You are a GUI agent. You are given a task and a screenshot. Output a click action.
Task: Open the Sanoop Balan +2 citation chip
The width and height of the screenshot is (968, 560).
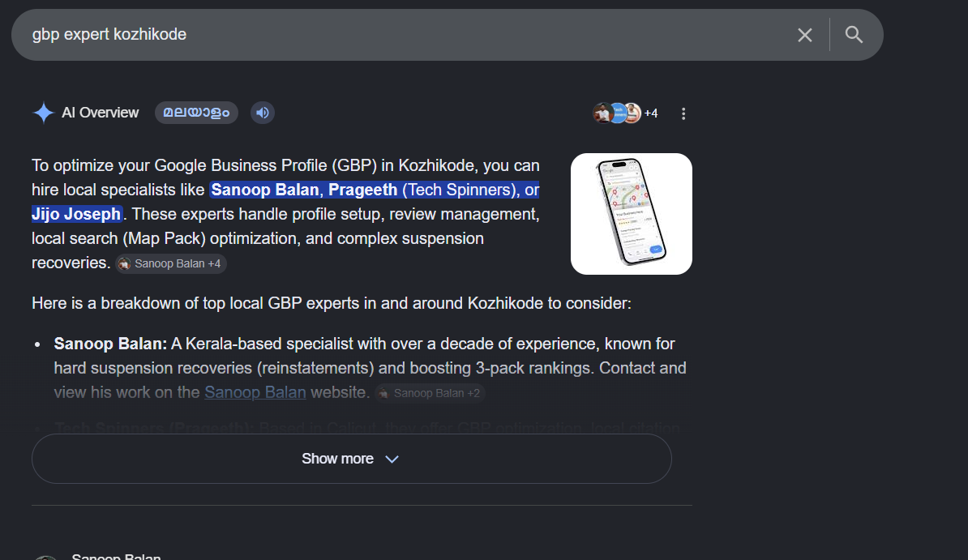pos(430,393)
